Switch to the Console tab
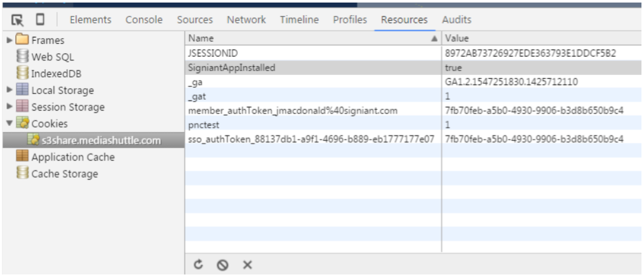This screenshot has width=644, height=277. click(x=144, y=20)
